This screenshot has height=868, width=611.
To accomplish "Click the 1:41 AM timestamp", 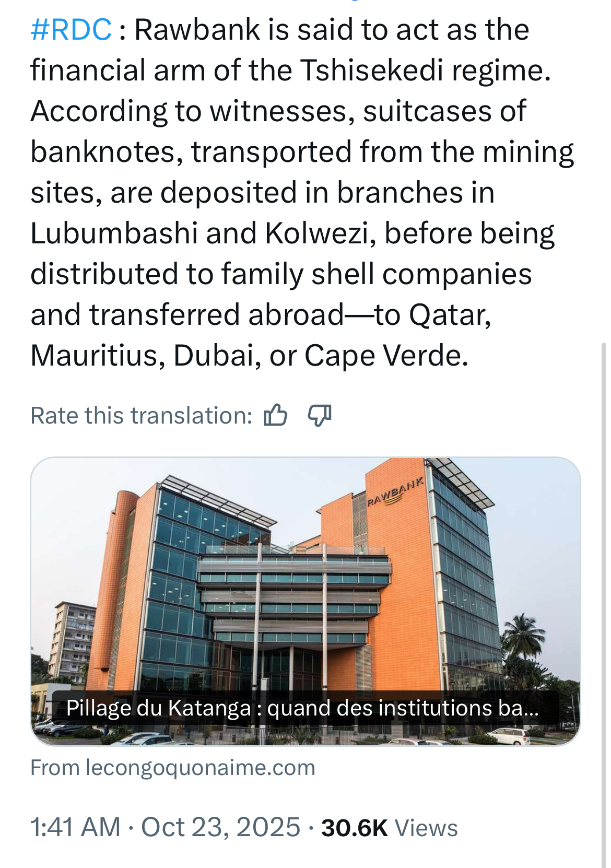I will click(x=75, y=827).
